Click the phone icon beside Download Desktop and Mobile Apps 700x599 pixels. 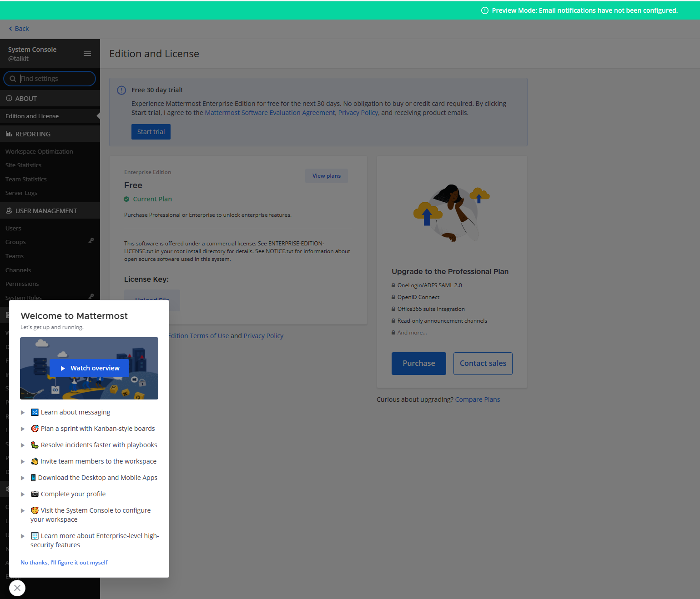[33, 478]
